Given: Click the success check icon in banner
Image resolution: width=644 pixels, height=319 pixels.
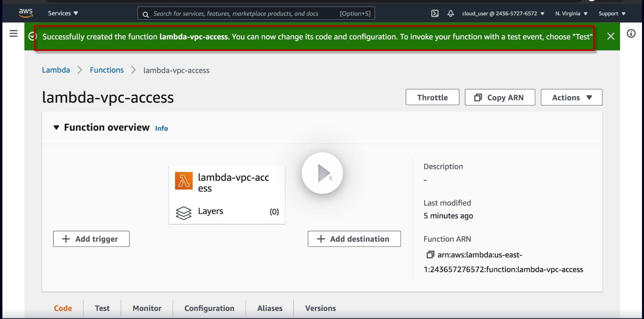Looking at the screenshot, I should point(33,36).
